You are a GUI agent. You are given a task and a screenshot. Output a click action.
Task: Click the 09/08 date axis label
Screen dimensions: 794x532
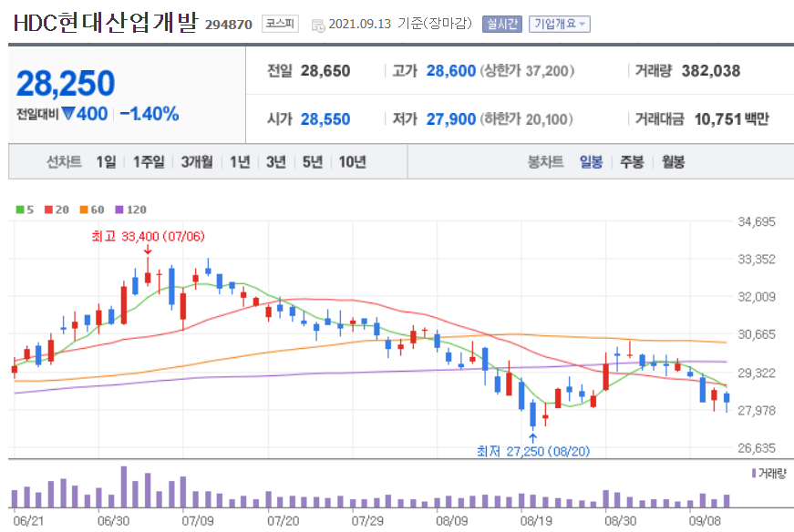click(705, 521)
